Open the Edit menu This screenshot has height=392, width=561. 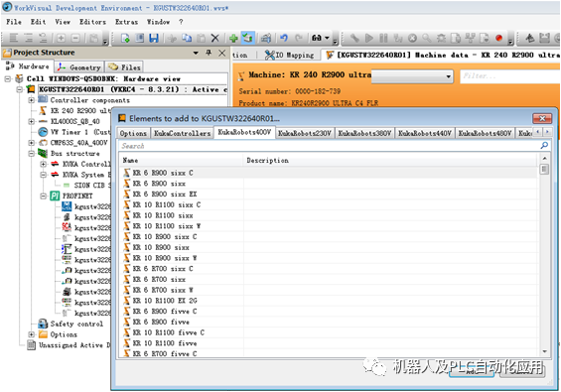point(38,22)
